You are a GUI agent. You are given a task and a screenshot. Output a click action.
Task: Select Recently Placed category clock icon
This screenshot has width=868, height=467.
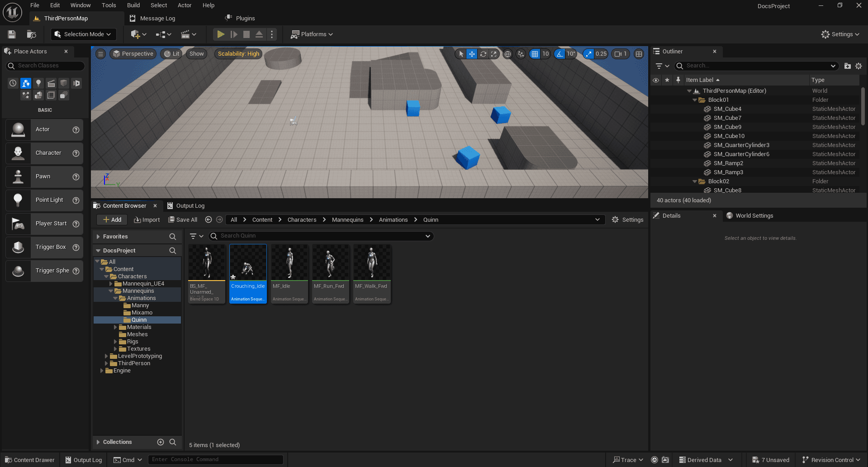pyautogui.click(x=13, y=83)
